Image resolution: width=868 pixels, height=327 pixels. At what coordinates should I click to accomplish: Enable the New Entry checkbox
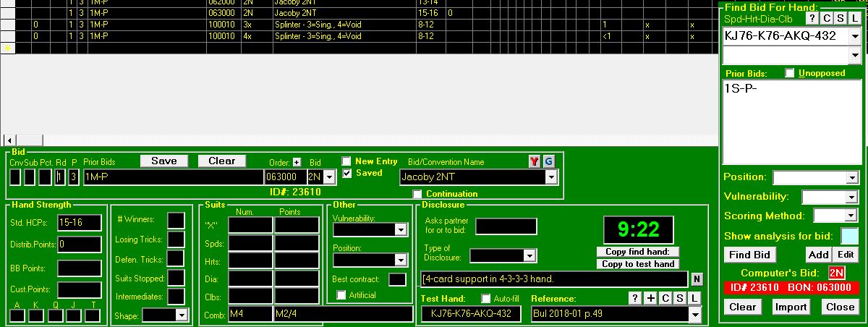tap(347, 161)
